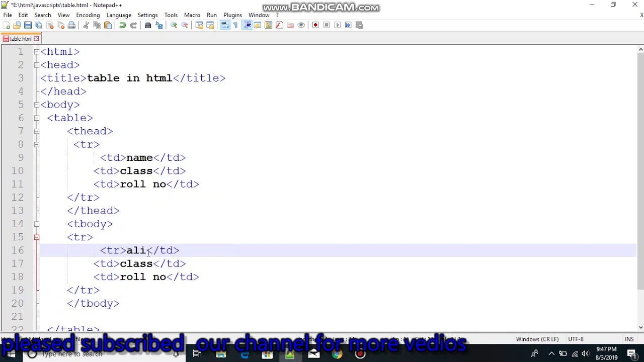
Task: Open the Macro menu
Action: coord(192,15)
